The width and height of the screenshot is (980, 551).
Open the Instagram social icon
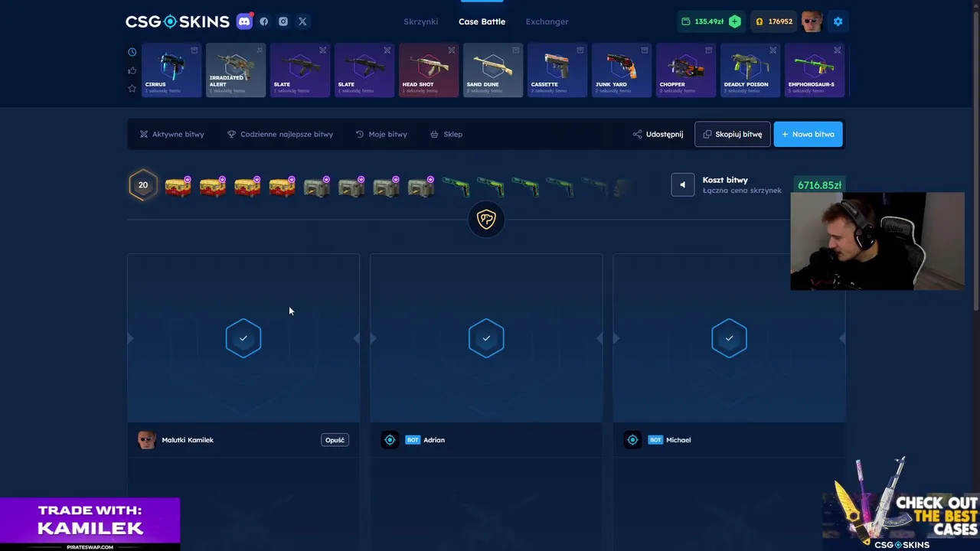click(283, 21)
